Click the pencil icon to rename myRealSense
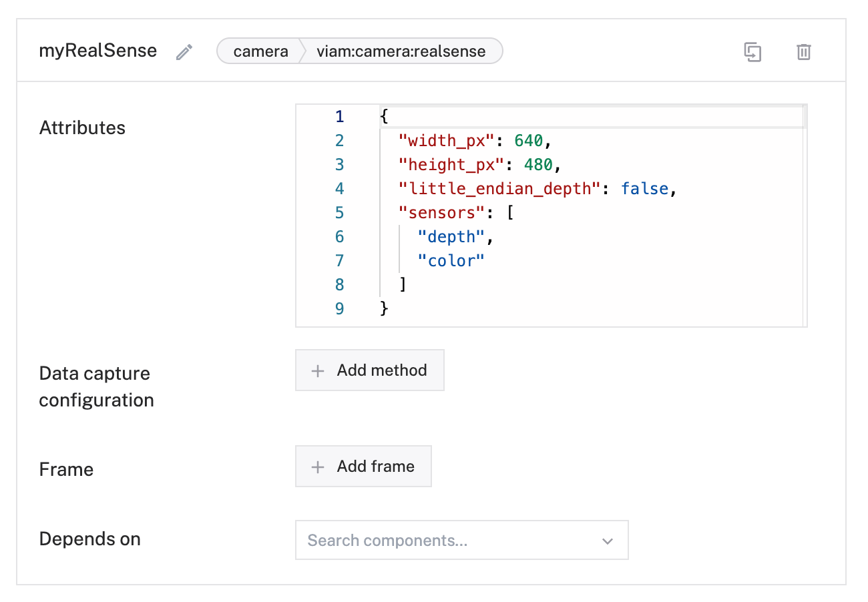The width and height of the screenshot is (868, 602). (x=184, y=52)
